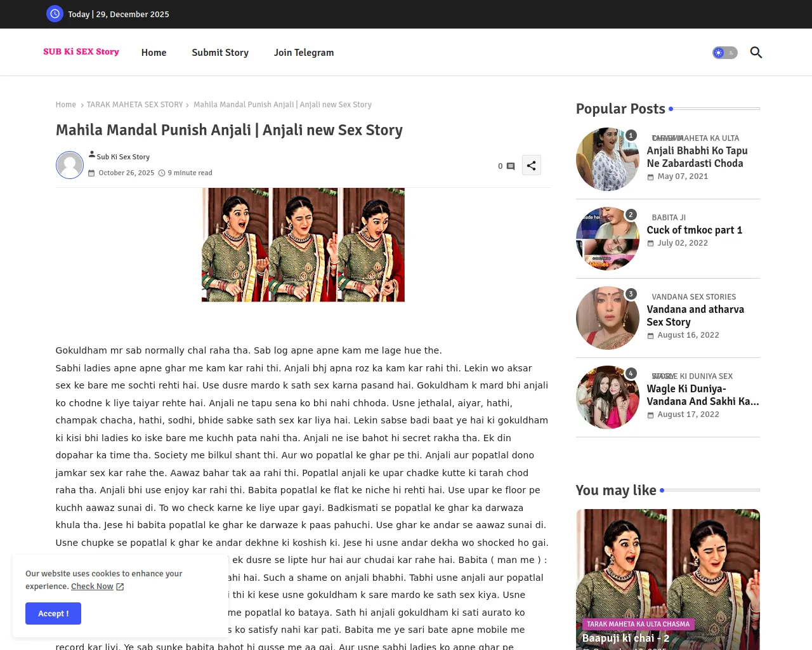
Task: Select the BABITA JI category label
Action: 669,218
